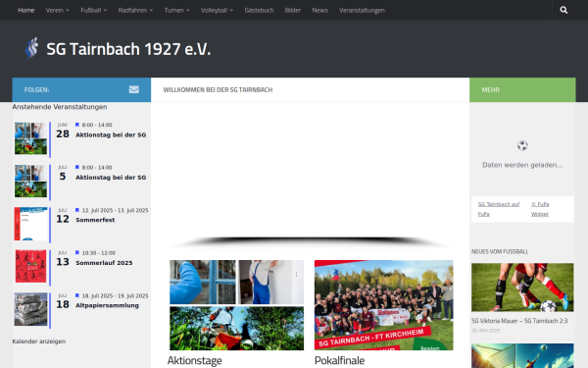Click the June 28 Aktionstag event thumbnail
588x368 pixels.
point(30,138)
